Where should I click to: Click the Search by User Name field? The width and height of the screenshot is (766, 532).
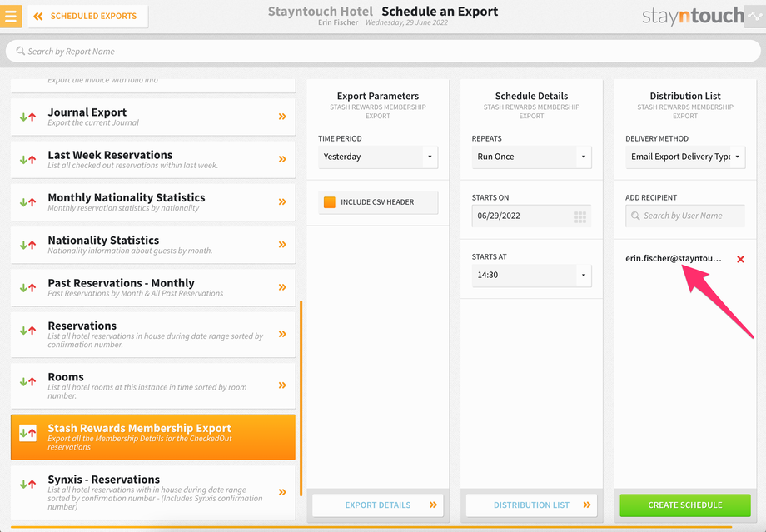(685, 216)
